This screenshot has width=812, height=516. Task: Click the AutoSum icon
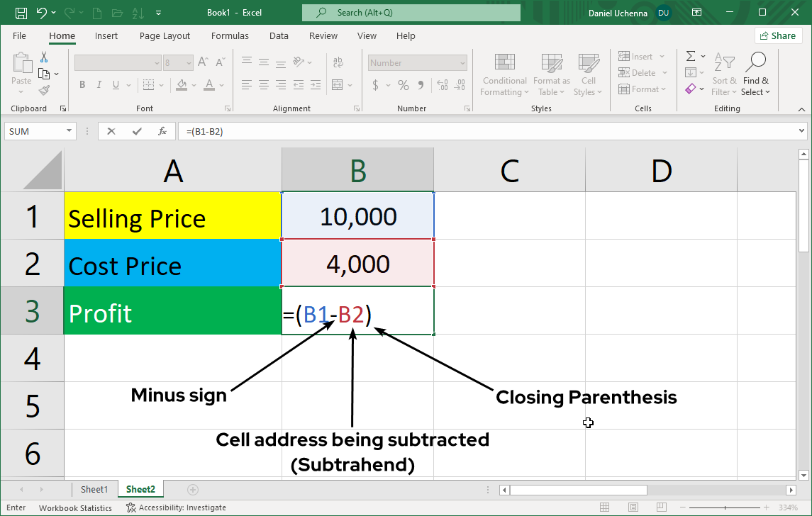(689, 56)
